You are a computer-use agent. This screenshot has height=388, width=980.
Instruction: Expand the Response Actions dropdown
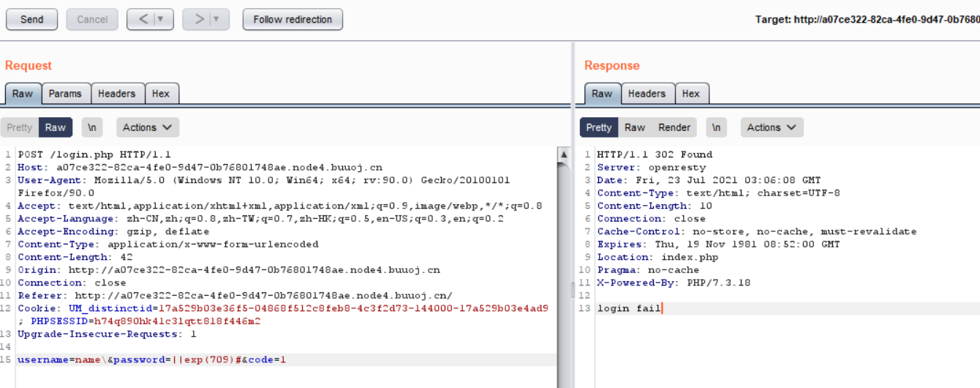[x=772, y=127]
